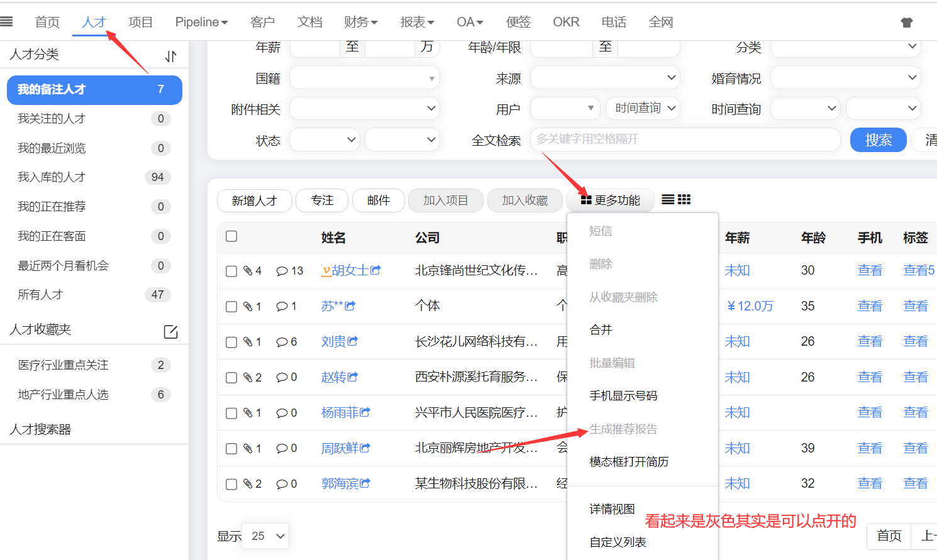Click the comment icon in 赵转's row
This screenshot has width=937, height=560.
pyautogui.click(x=282, y=377)
